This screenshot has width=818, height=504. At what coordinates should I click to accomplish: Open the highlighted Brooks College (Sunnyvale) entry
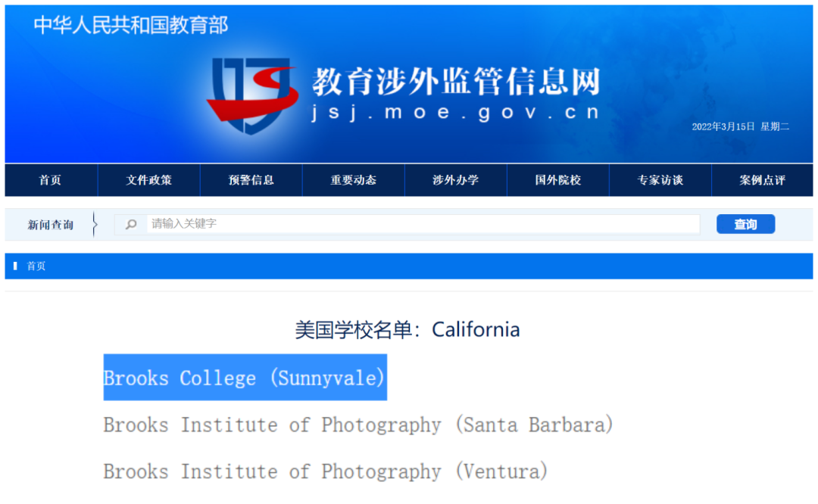245,378
